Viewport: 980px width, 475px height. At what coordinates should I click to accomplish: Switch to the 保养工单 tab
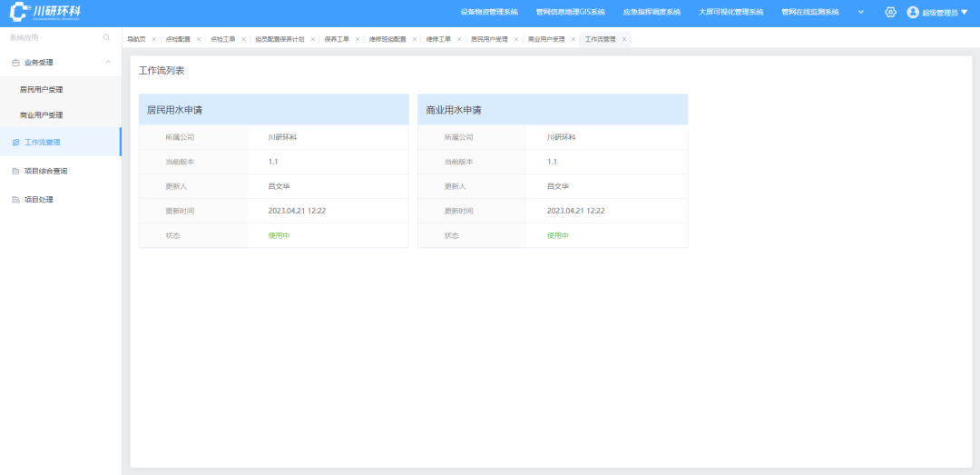[x=337, y=39]
